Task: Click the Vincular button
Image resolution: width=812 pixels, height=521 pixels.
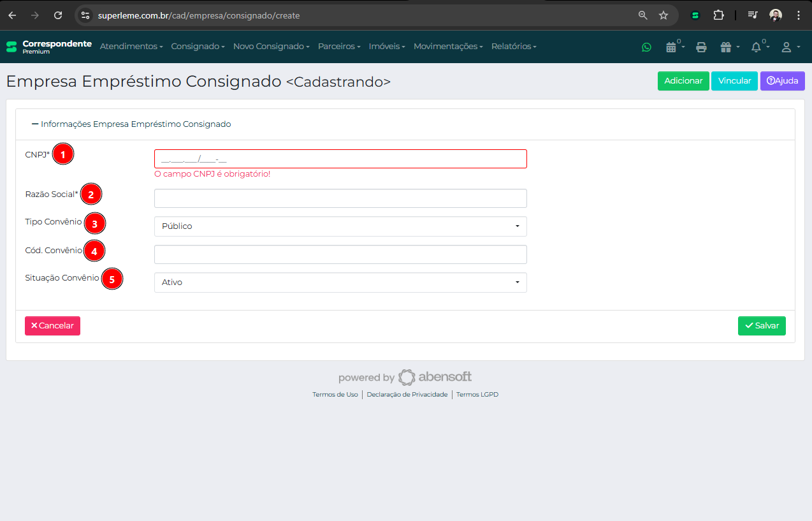Action: 734,81
